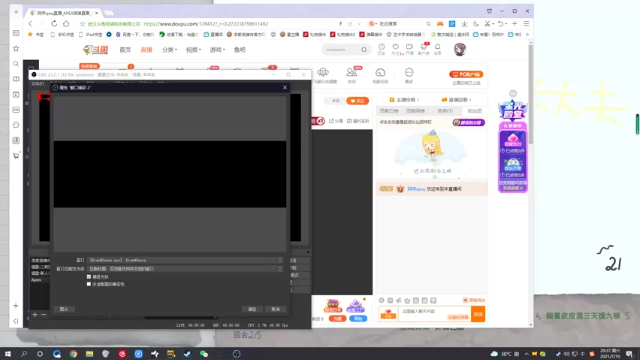
Task: Click the star icon in browser sidebar
Action: tap(16, 49)
